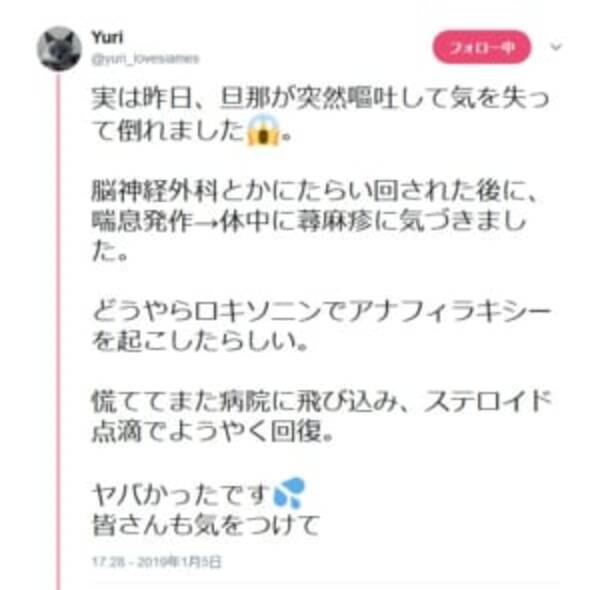Click the blue sweat droplets emoji
The image size is (600, 590).
[x=290, y=493]
